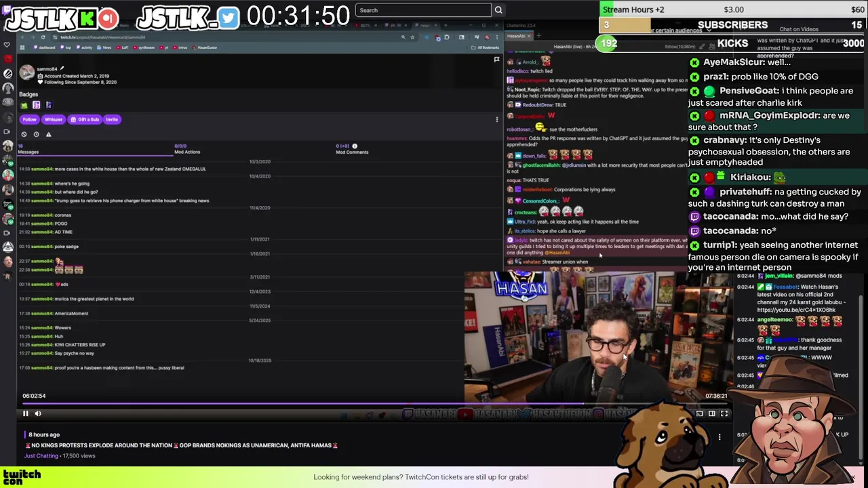Select the Mod Actions tab
The width and height of the screenshot is (868, 488).
(186, 149)
